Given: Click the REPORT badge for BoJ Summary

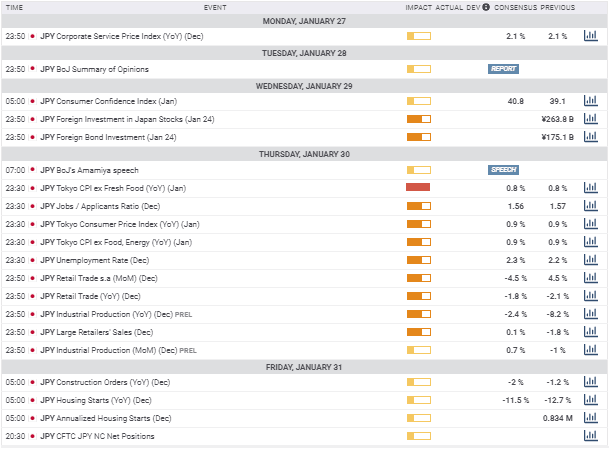Looking at the screenshot, I should (503, 69).
